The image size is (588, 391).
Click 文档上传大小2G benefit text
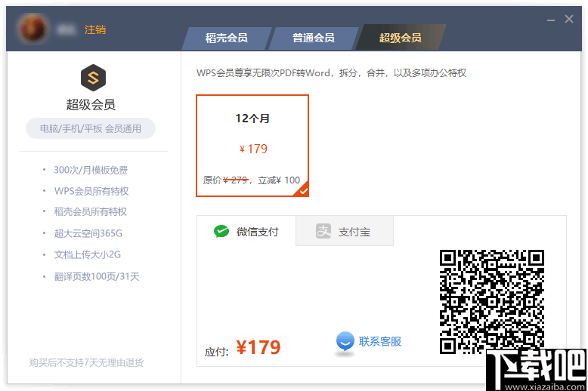pyautogui.click(x=88, y=254)
